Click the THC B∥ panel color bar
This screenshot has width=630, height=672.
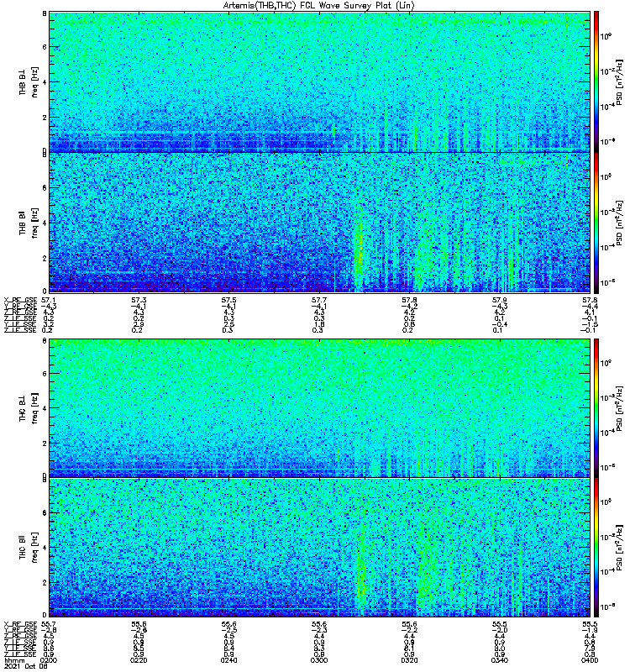(x=596, y=548)
